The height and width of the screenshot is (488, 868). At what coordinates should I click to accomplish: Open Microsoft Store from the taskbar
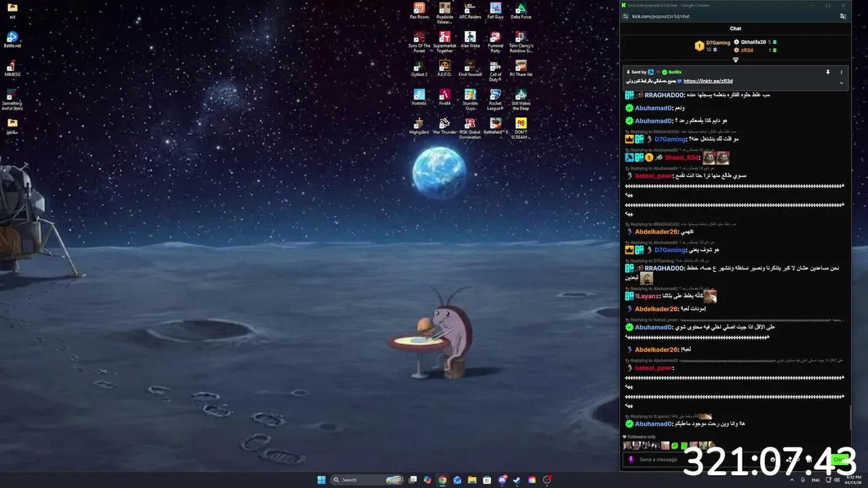pyautogui.click(x=487, y=480)
